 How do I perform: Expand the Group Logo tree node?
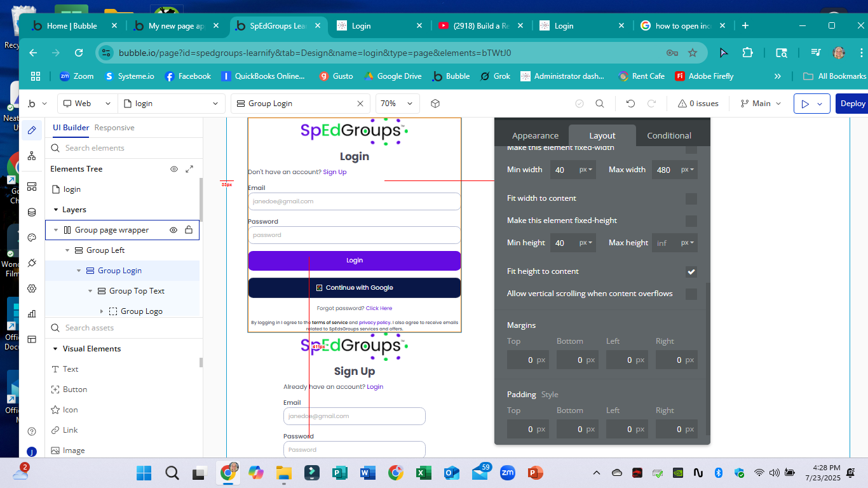point(102,311)
